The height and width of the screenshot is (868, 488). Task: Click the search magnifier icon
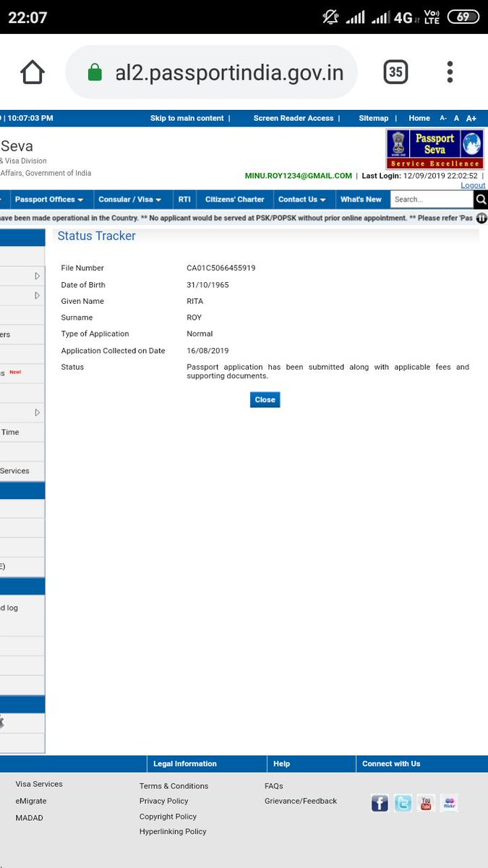point(481,199)
